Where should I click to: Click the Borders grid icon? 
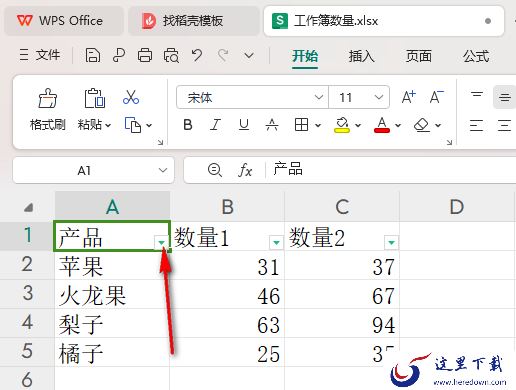(301, 125)
